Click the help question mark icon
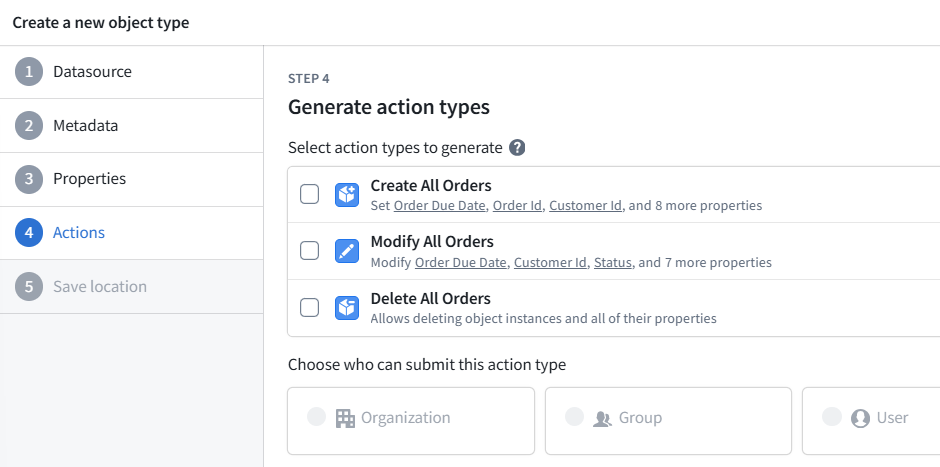The width and height of the screenshot is (940, 467). coord(517,147)
